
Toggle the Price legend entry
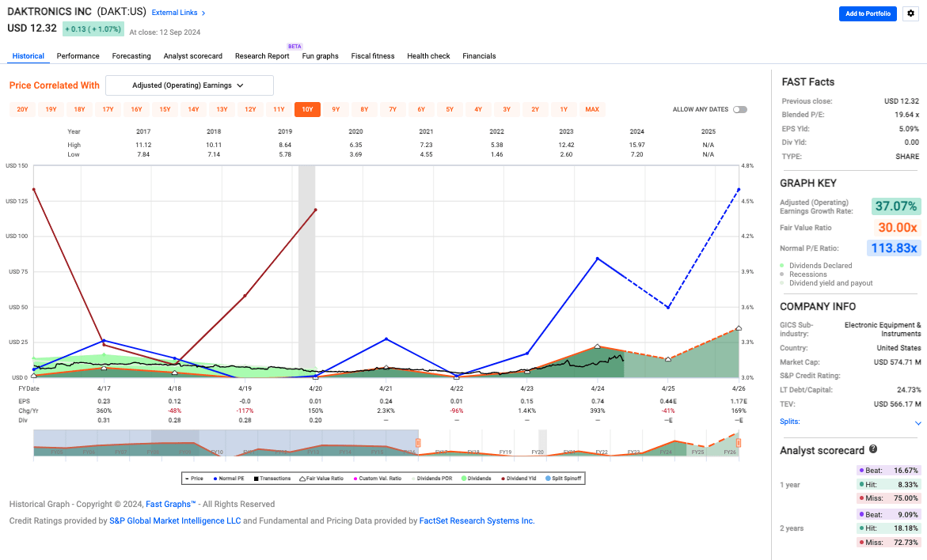click(x=194, y=479)
